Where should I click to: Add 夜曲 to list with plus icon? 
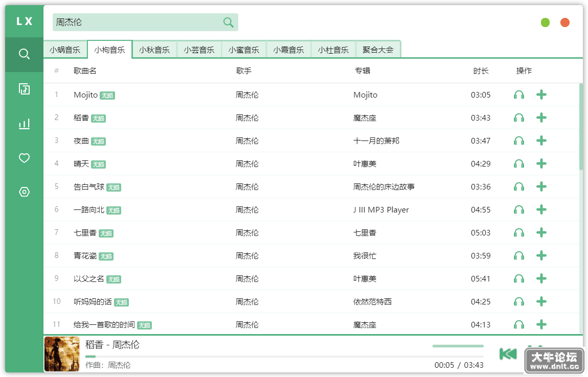point(541,140)
